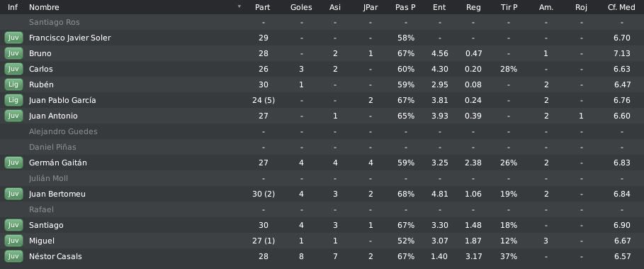Screen dimensions: 644x269
Task: Sort by the Goles column header
Action: (x=301, y=7)
